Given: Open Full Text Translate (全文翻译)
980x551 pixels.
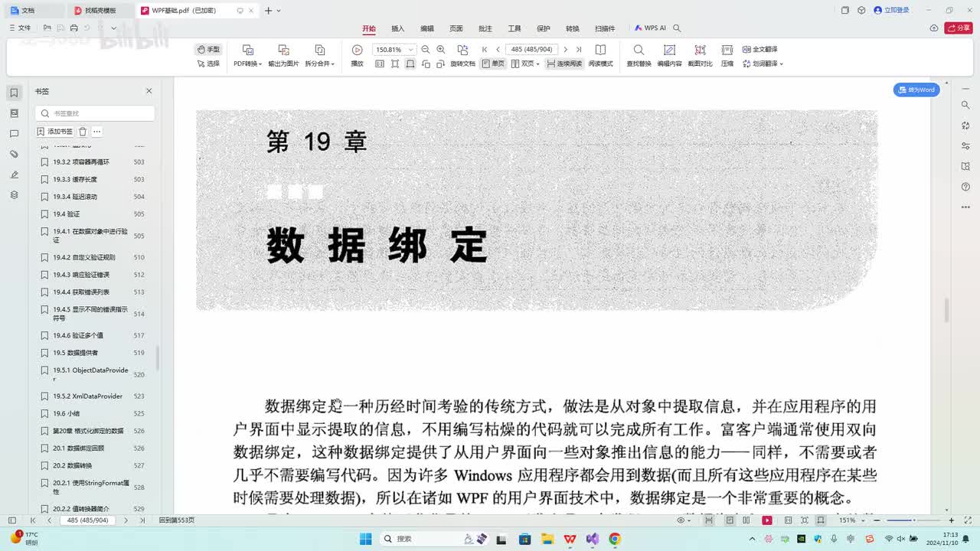Looking at the screenshot, I should pos(759,49).
